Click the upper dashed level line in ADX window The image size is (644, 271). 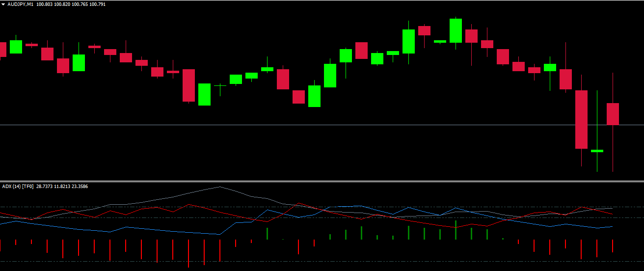click(344, 207)
